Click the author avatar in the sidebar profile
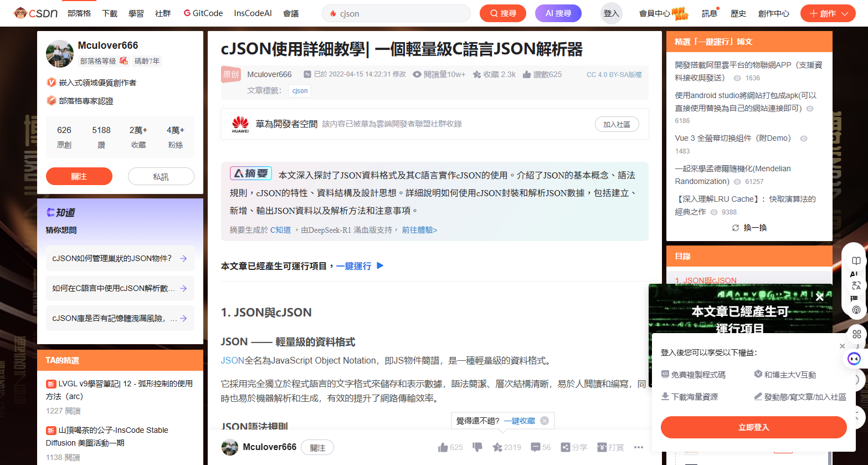 60,53
